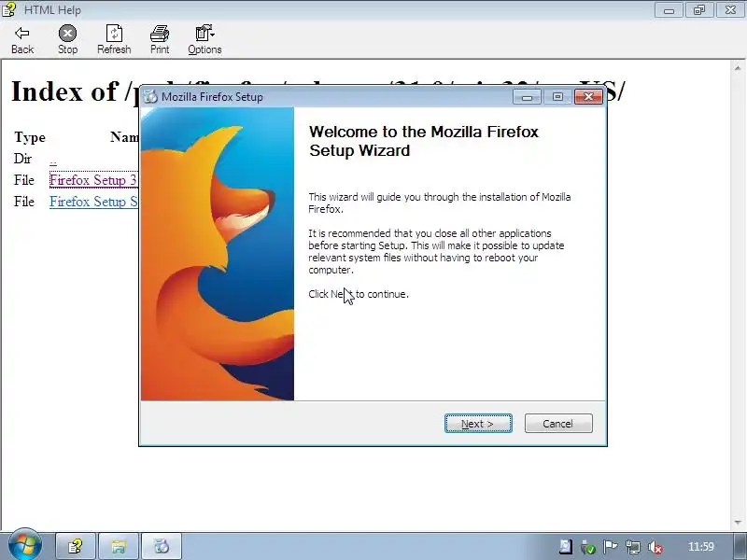Click Next to continue Firefox setup
Screen dimensions: 747x560
tap(478, 424)
